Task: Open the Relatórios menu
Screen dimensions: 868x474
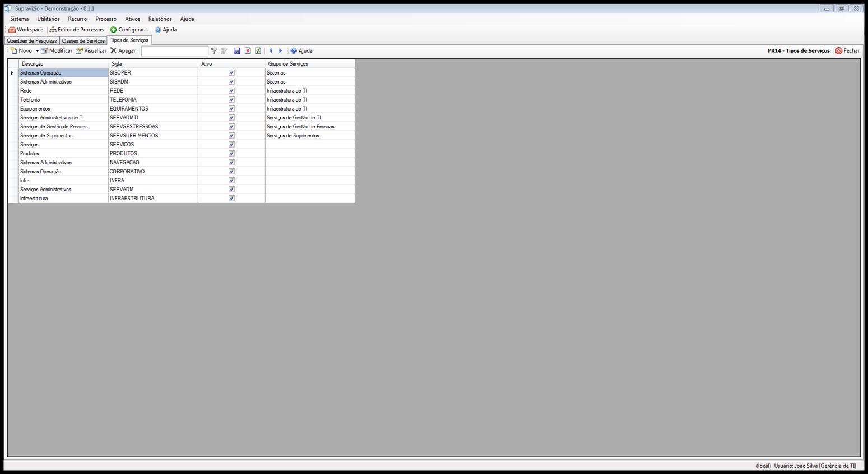Action: point(160,19)
